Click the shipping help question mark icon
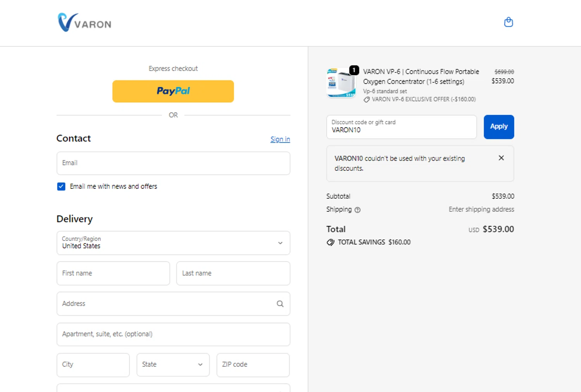 coord(358,210)
